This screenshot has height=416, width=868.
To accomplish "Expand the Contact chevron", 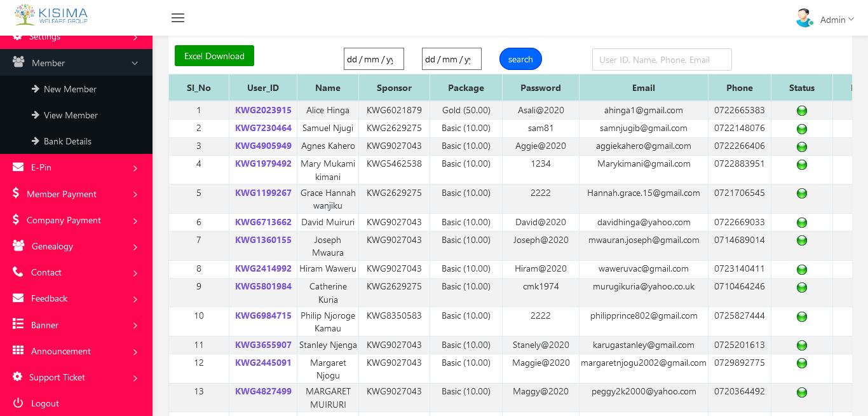I will (x=135, y=273).
